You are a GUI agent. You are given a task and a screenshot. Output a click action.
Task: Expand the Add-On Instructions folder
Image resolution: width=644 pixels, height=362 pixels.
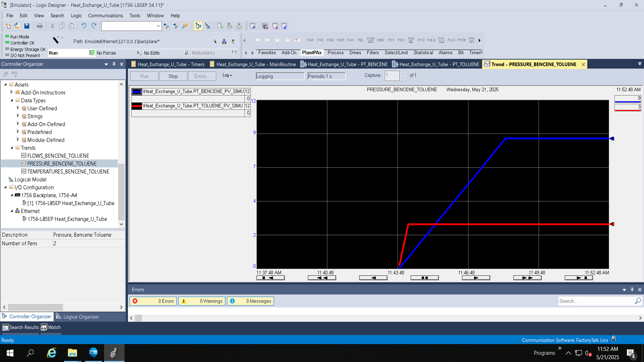click(x=12, y=92)
